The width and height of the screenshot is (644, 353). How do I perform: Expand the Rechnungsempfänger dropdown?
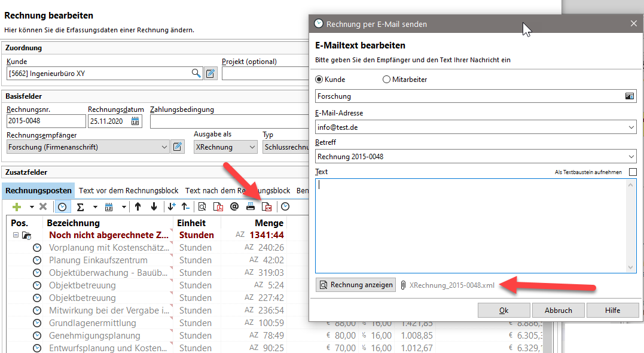pyautogui.click(x=165, y=147)
